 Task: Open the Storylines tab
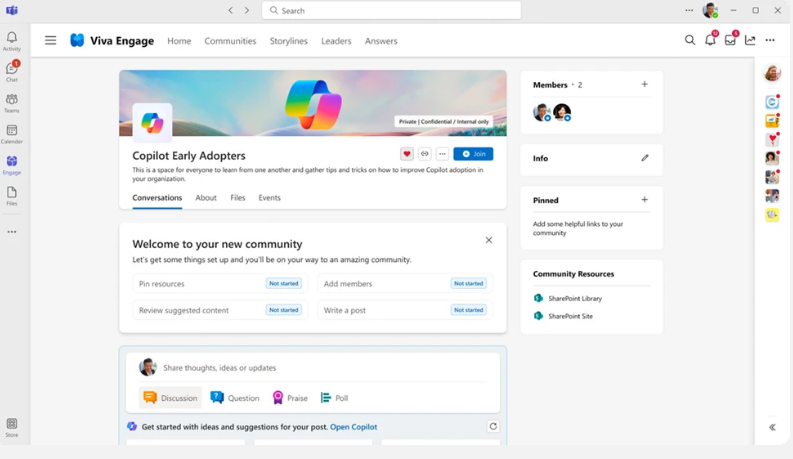pyautogui.click(x=288, y=41)
